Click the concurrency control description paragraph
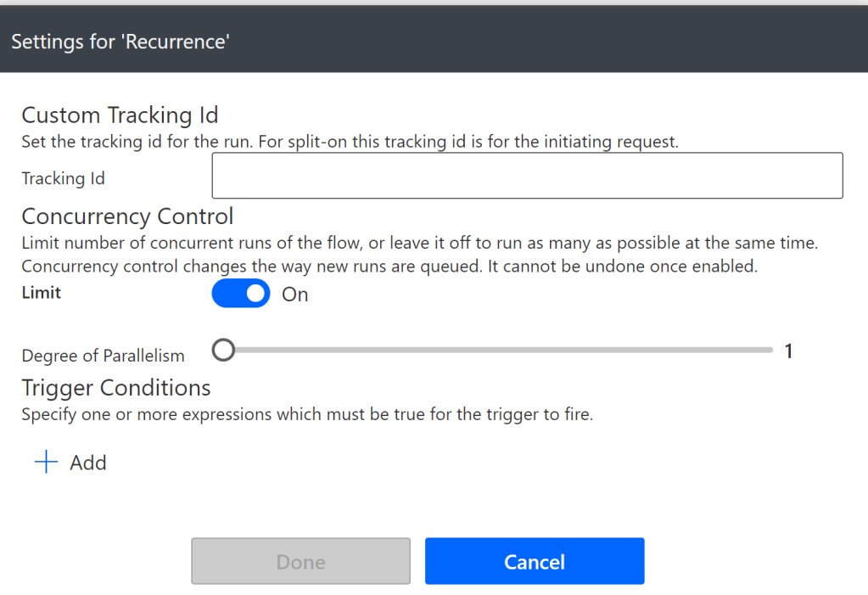This screenshot has height=595, width=868. [419, 253]
